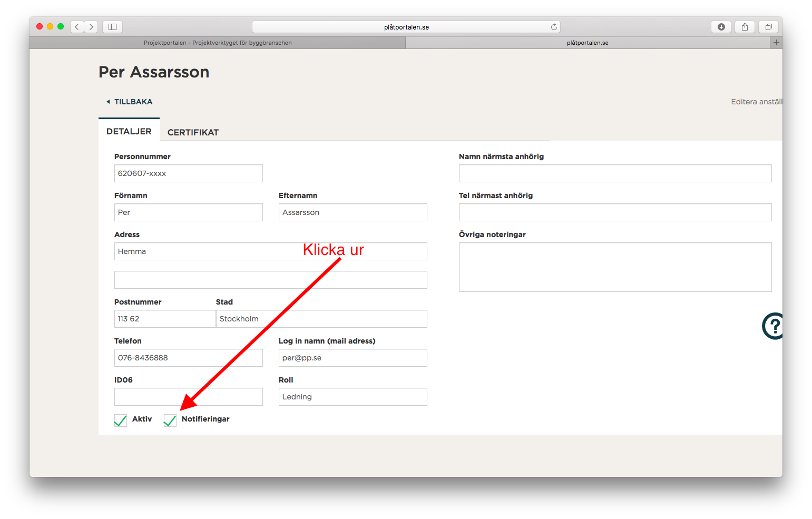The image size is (812, 519).
Task: Click the Namn närmsta anhörig field
Action: tap(615, 173)
